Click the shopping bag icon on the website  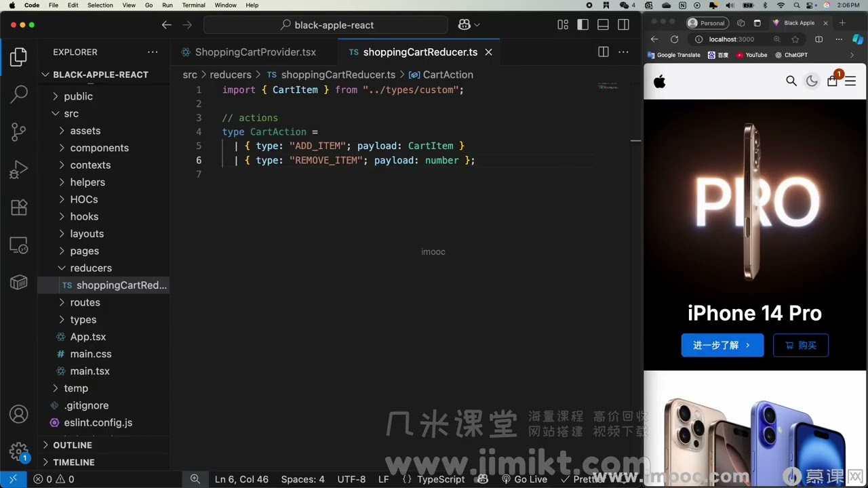pyautogui.click(x=832, y=81)
